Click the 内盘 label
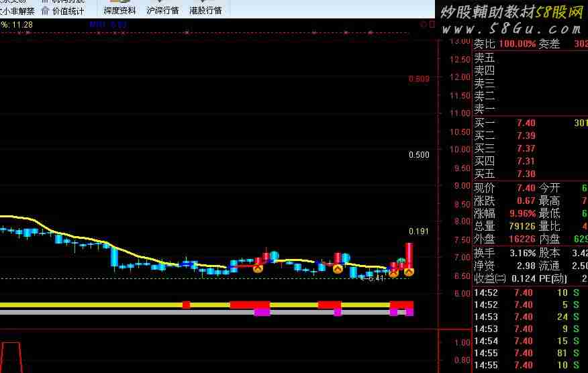This screenshot has width=588, height=373. pyautogui.click(x=549, y=239)
